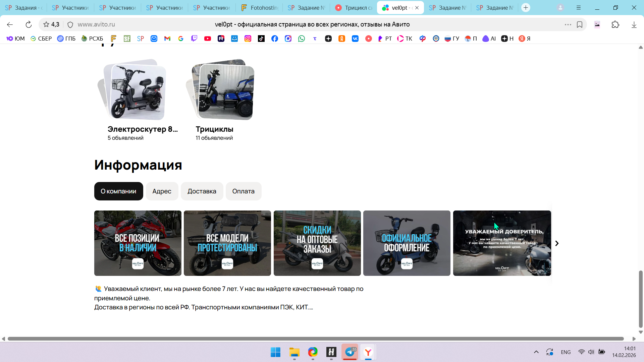The height and width of the screenshot is (362, 644).
Task: Open the YouTube bookmark icon
Action: point(208,39)
